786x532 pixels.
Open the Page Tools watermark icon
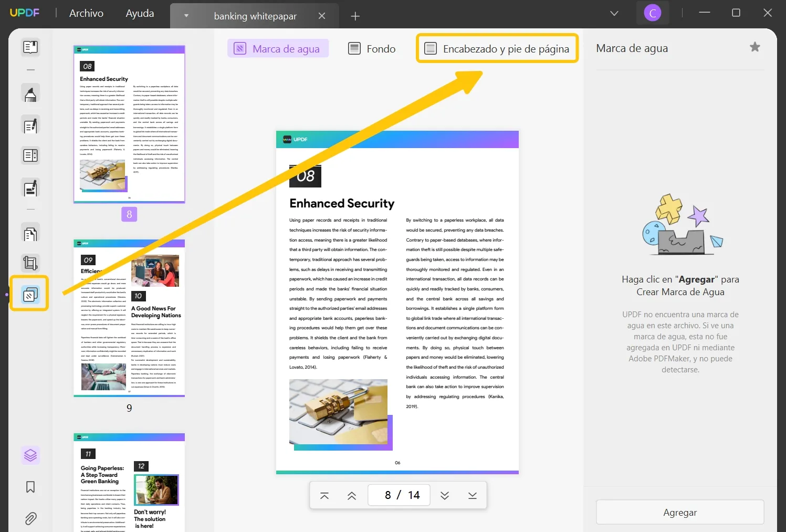point(30,295)
